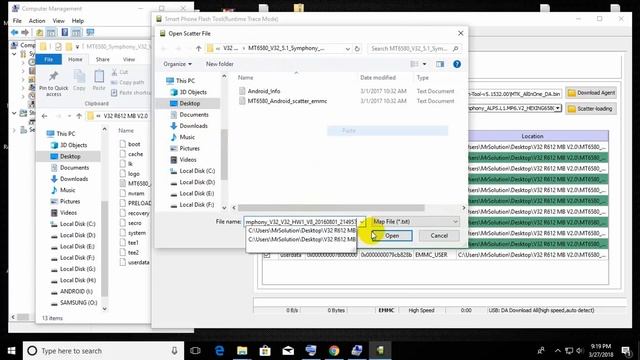Switch to Share tab in File Explorer
640x360 pixels.
coord(102,60)
